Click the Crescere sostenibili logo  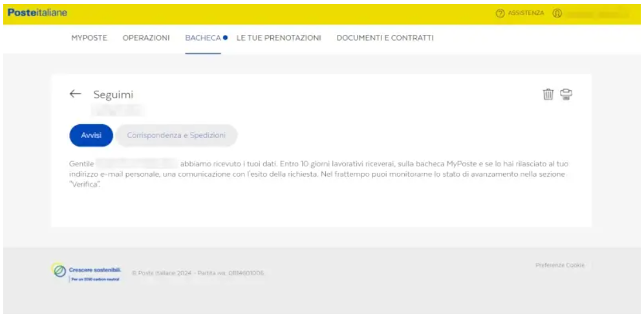coord(87,272)
